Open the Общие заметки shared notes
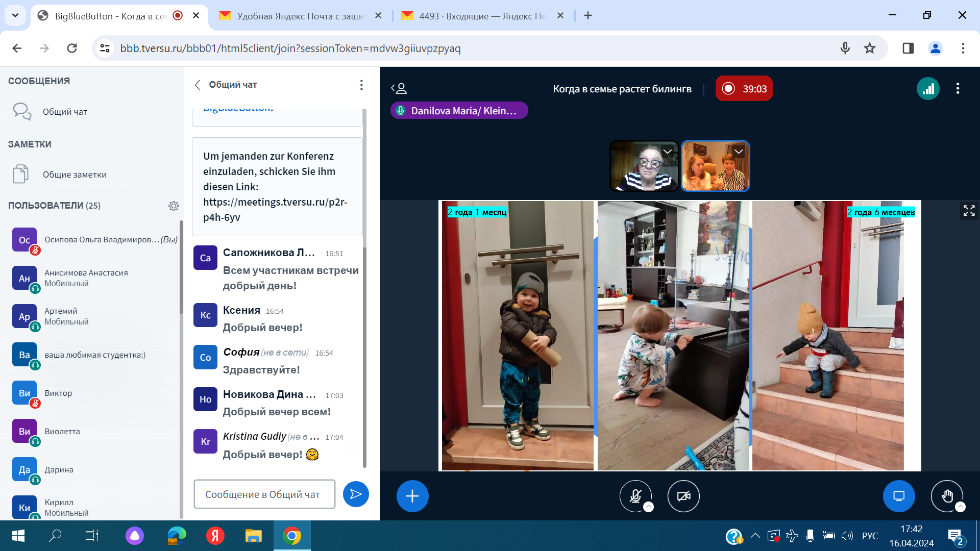Image resolution: width=980 pixels, height=551 pixels. (x=75, y=174)
